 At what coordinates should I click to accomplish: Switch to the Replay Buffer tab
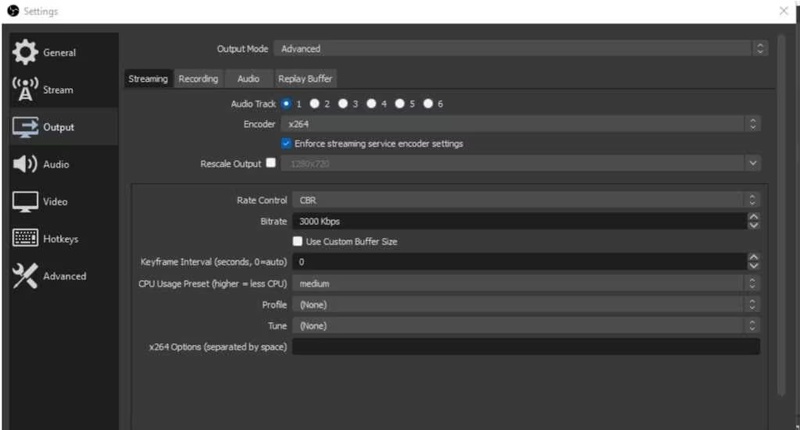[305, 79]
